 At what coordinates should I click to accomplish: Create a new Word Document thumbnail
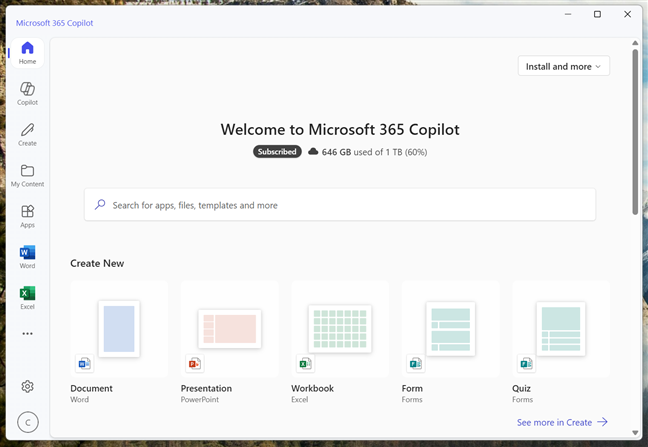tap(119, 329)
